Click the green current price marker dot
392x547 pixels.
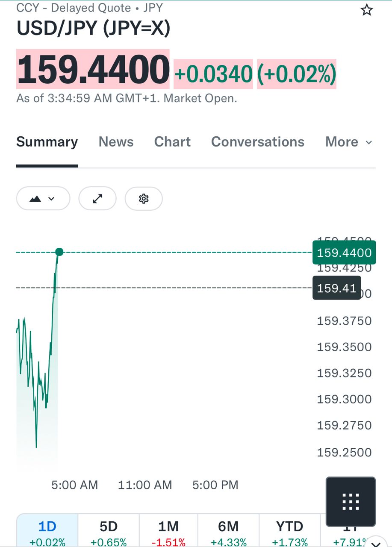[59, 252]
